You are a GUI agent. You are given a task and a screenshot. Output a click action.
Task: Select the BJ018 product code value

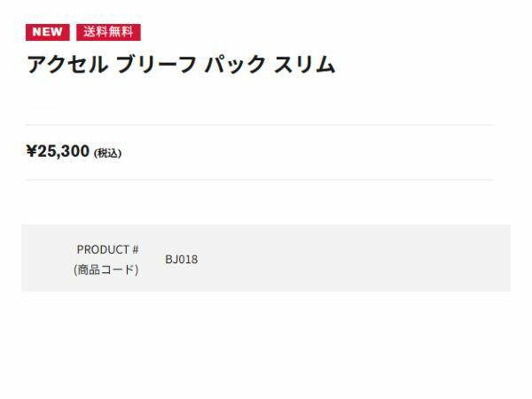coord(181,259)
